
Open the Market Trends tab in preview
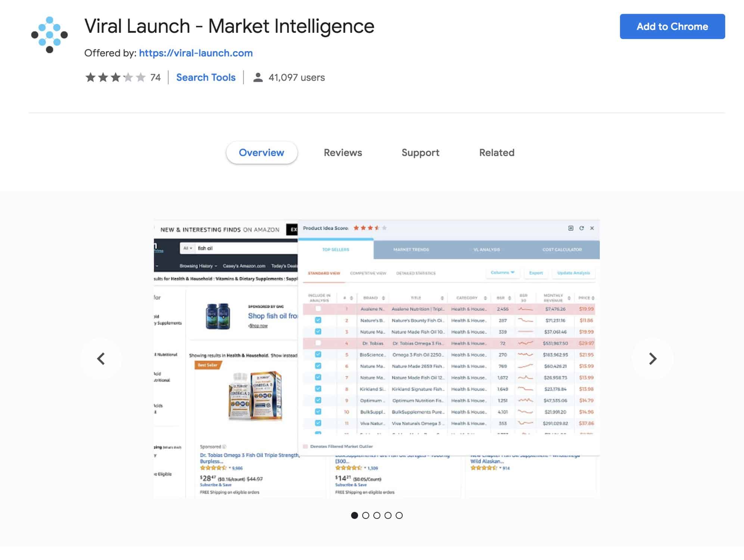tap(411, 249)
